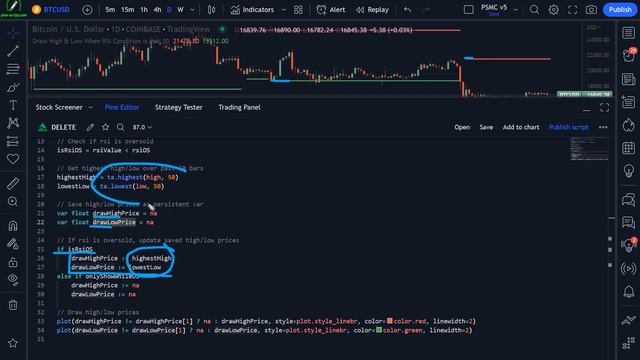Select the 1h timeframe

144,10
